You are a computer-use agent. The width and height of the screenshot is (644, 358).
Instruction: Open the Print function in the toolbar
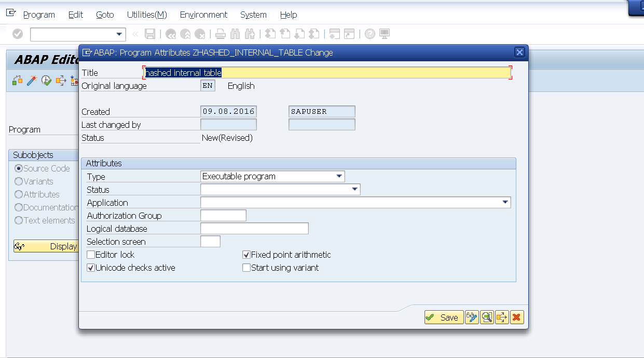coord(220,33)
